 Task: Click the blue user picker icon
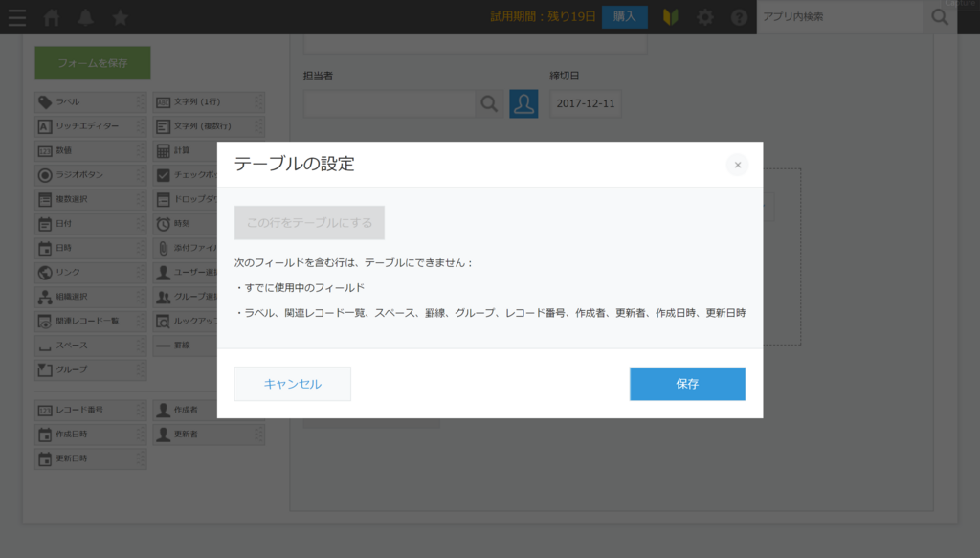click(x=523, y=103)
